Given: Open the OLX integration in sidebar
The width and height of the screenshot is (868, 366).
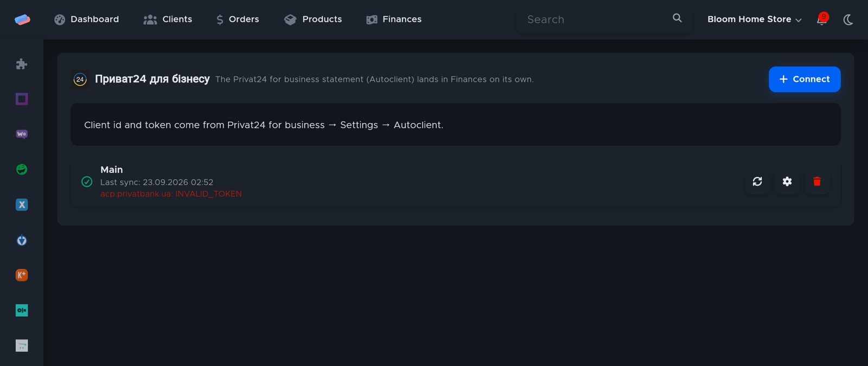Looking at the screenshot, I should pyautogui.click(x=22, y=310).
